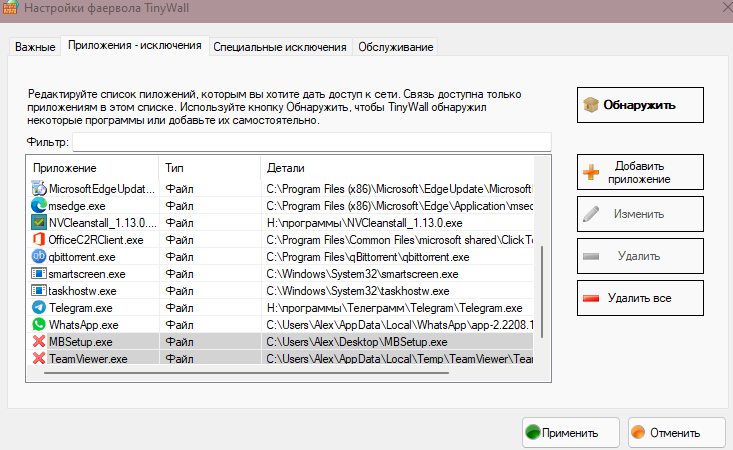Select the taskhostw.exe entry name

pos(82,291)
